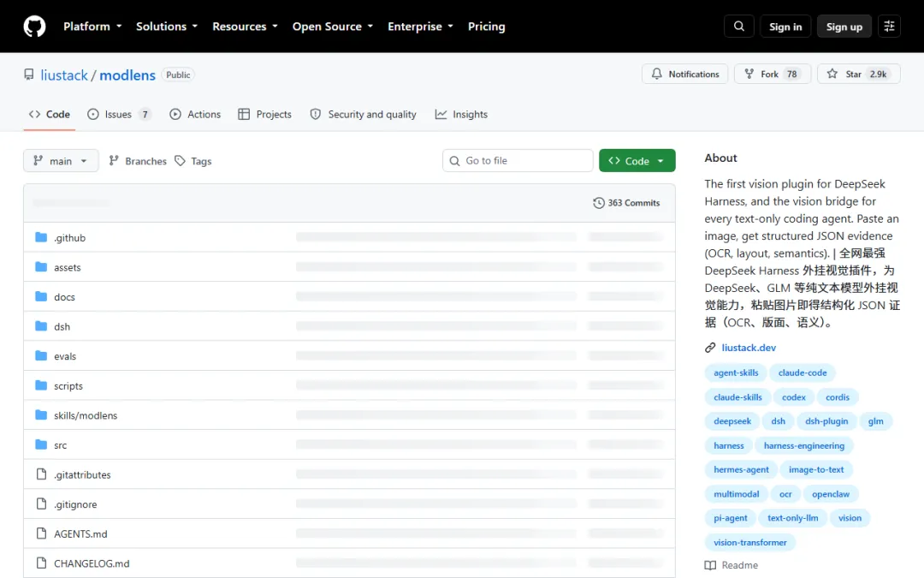Click the dsh folder icon
The width and height of the screenshot is (924, 578).
coord(41,325)
